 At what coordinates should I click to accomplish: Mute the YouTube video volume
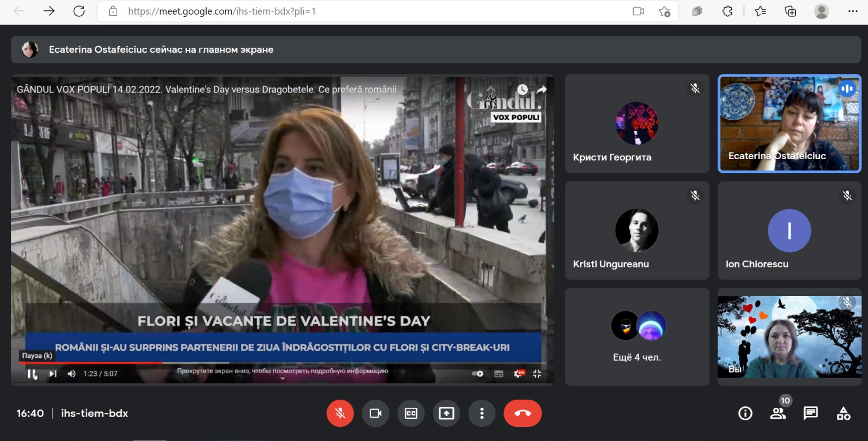point(72,374)
